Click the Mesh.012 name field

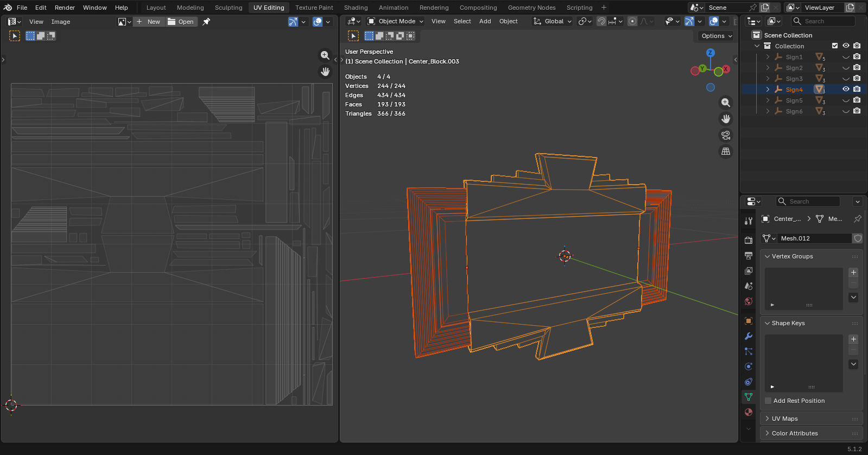coord(815,238)
